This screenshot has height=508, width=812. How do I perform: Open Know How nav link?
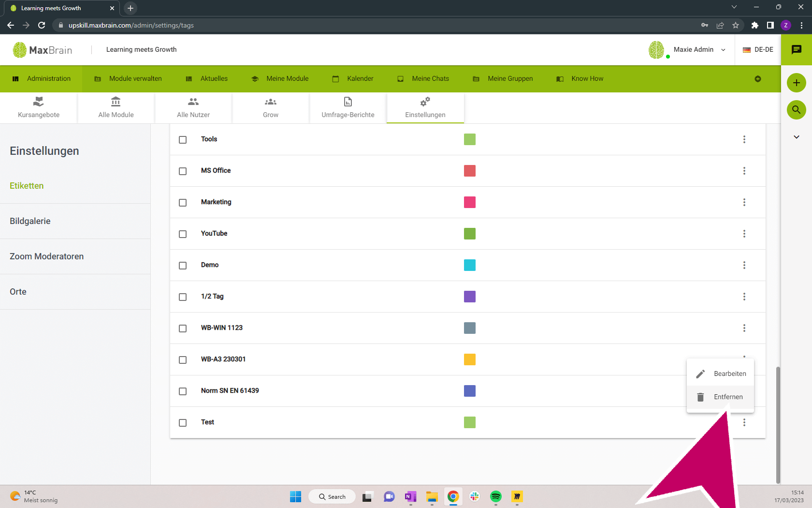click(x=580, y=79)
